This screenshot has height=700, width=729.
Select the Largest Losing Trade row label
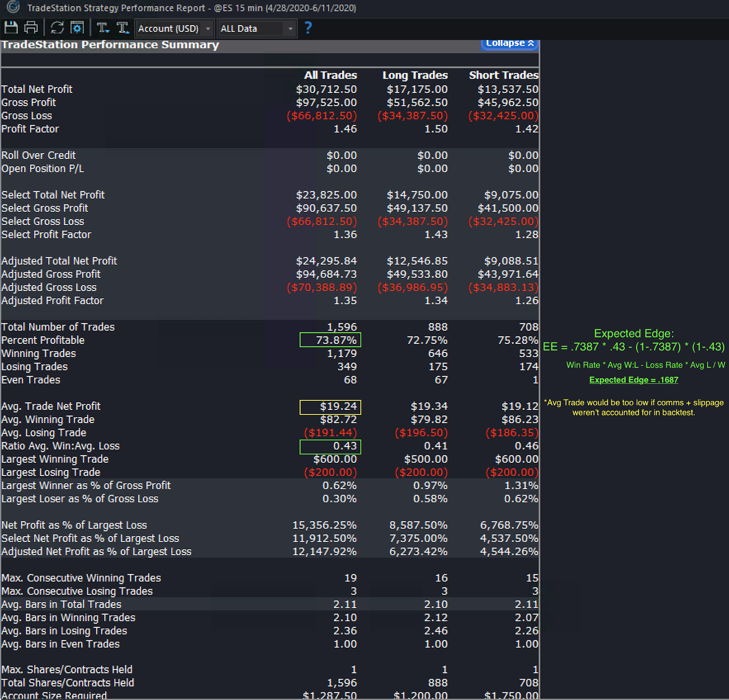[51, 472]
